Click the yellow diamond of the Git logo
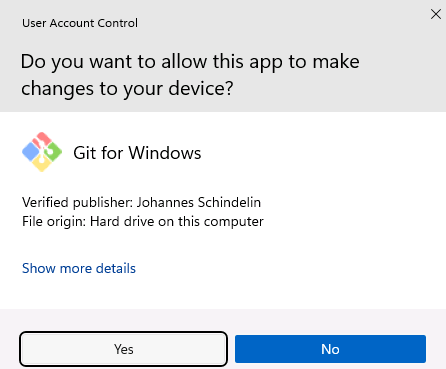Viewport: 446px width, 369px height. tap(42, 164)
